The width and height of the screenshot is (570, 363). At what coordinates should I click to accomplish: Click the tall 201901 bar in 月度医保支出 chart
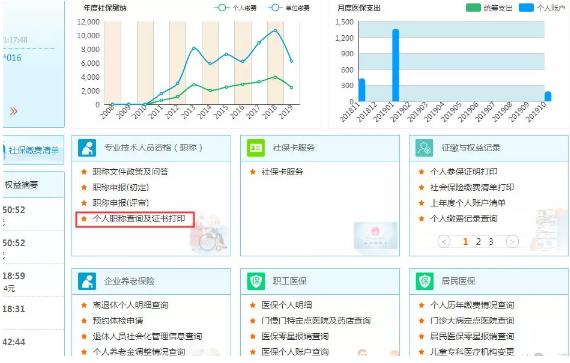(396, 65)
